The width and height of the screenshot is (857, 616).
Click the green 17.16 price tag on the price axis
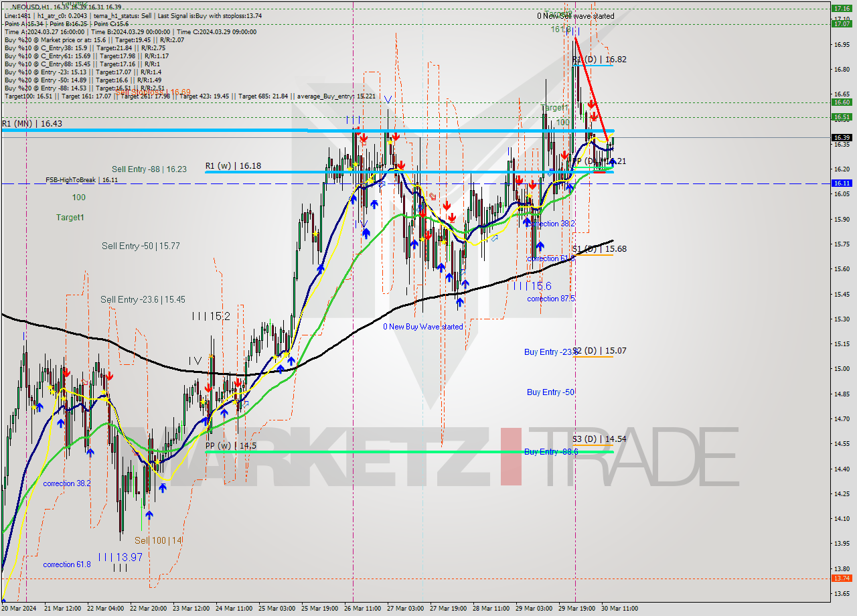pos(841,9)
